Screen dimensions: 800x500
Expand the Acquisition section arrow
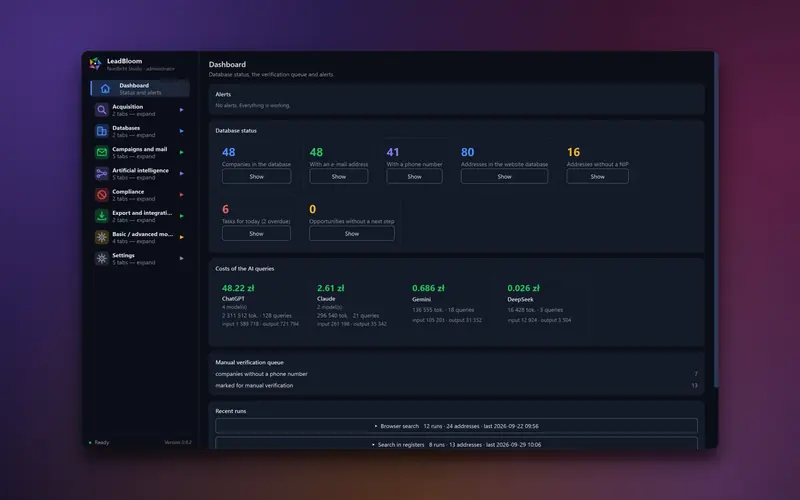click(181, 110)
